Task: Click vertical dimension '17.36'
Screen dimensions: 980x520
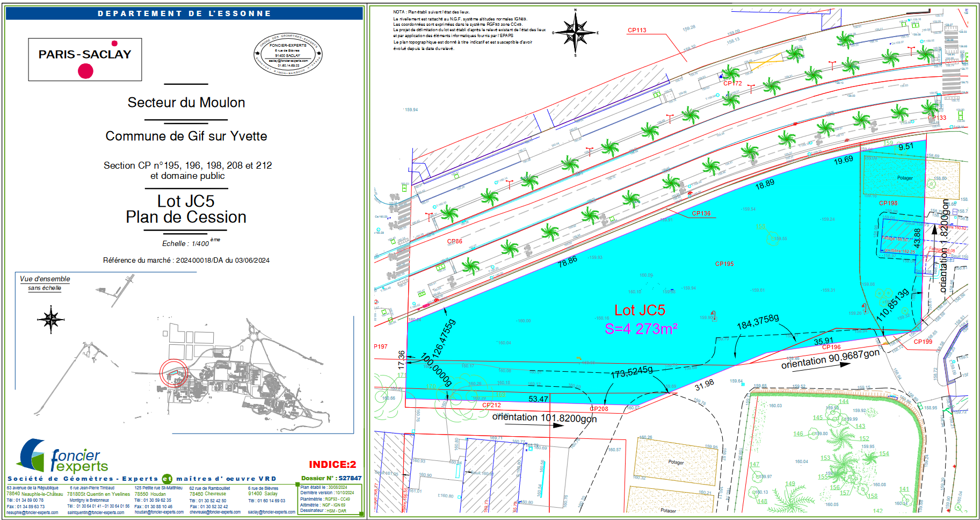Action: (401, 359)
